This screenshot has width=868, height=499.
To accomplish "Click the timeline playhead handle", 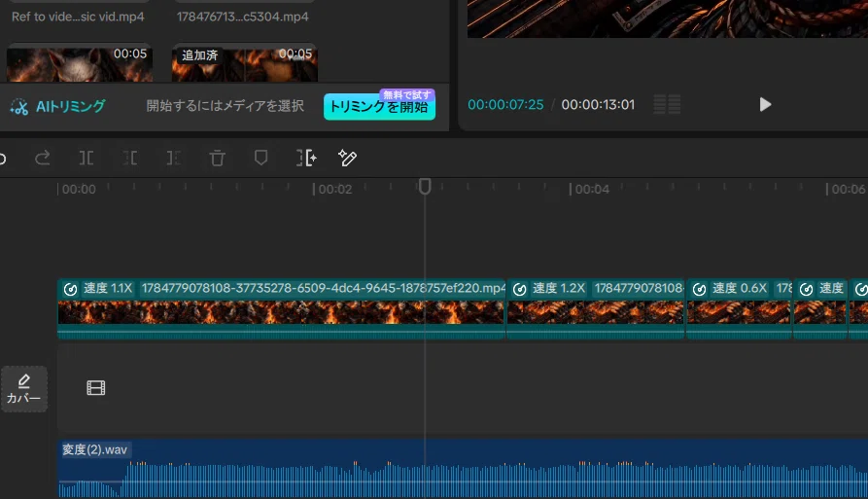I will [425, 186].
